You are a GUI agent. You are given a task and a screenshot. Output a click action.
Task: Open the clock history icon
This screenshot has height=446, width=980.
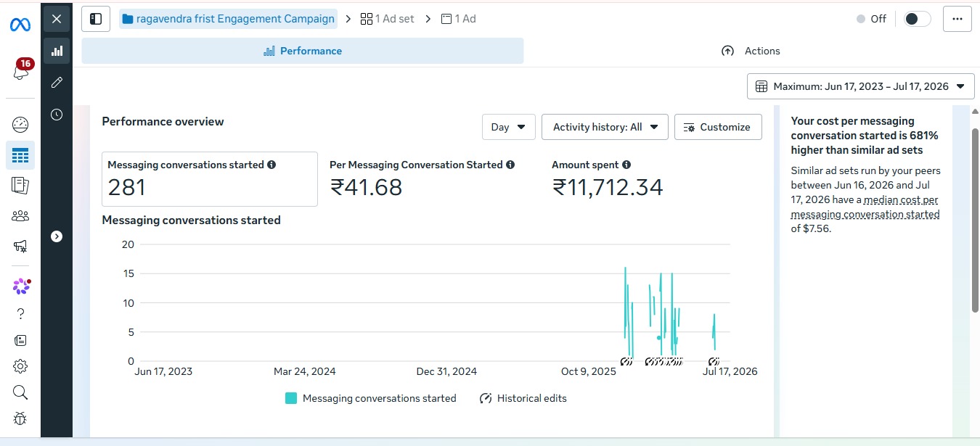[57, 115]
